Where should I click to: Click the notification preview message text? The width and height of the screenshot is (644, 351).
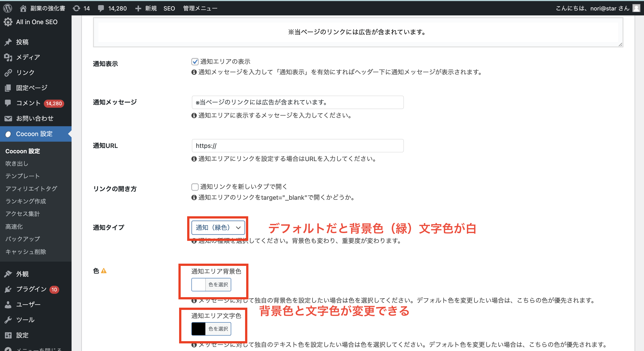(358, 32)
